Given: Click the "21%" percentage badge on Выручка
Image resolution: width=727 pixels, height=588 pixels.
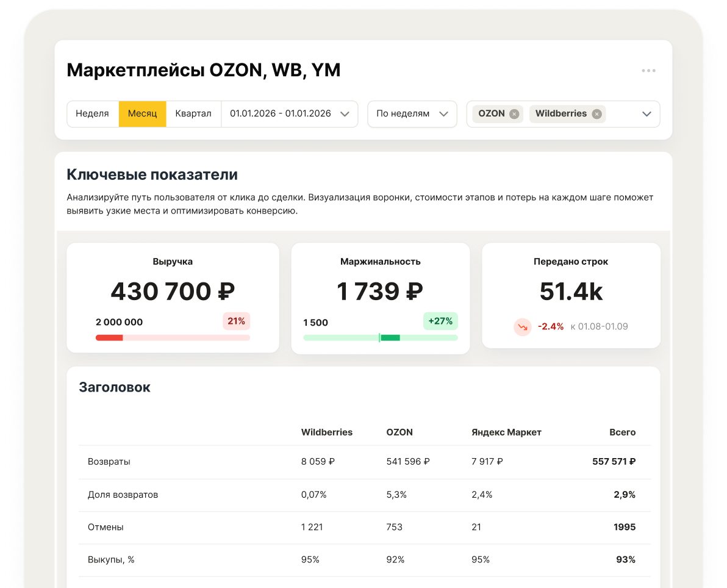Looking at the screenshot, I should [236, 321].
